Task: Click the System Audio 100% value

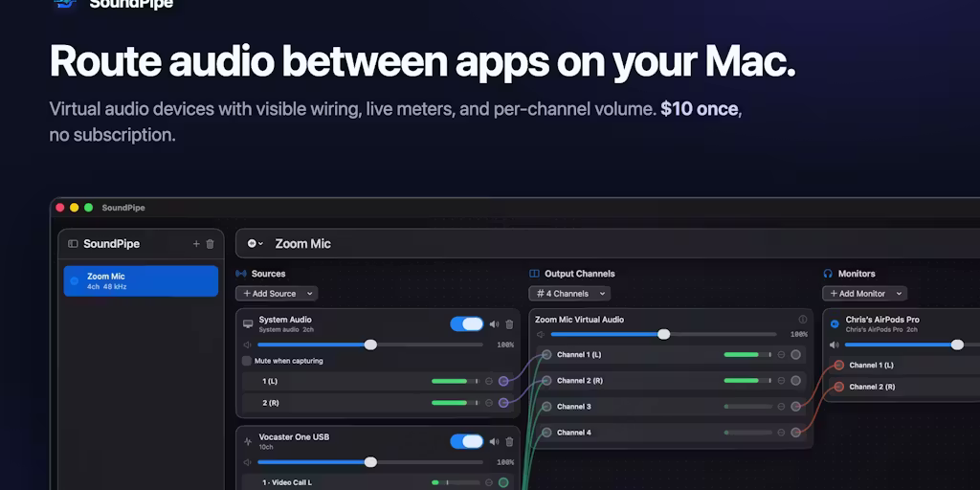Action: point(505,345)
